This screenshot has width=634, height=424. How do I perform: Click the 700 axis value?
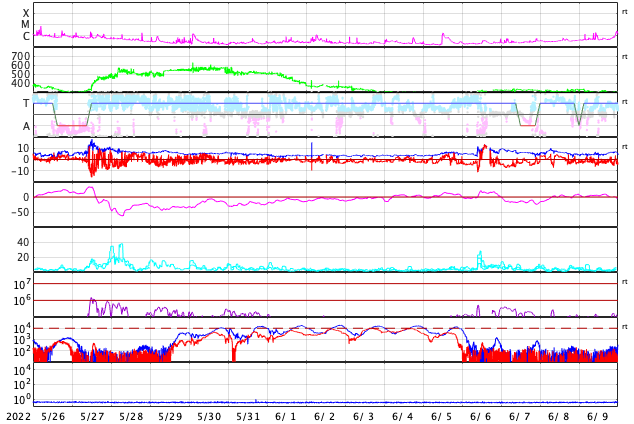click(21, 56)
